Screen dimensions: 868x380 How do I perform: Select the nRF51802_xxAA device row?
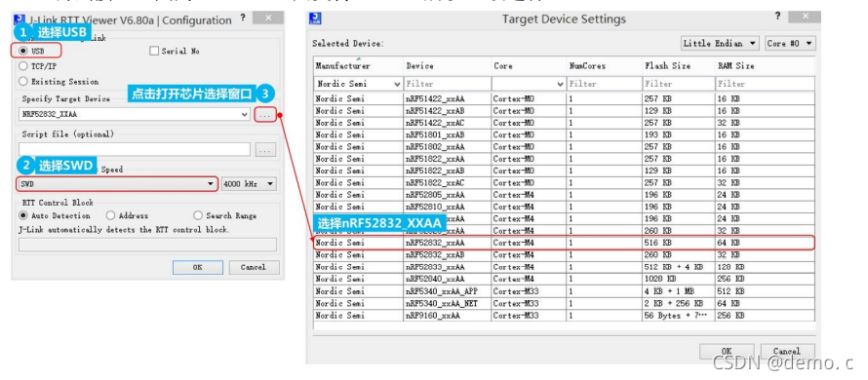click(x=564, y=146)
